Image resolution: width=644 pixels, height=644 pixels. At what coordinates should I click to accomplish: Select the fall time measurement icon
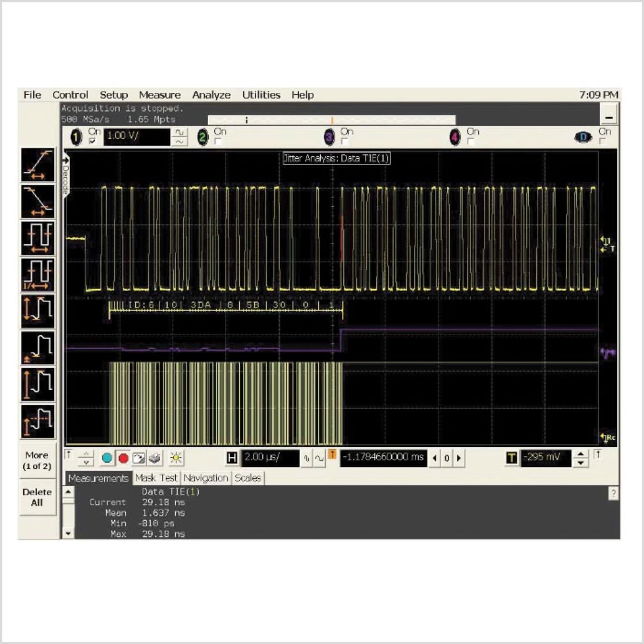tap(38, 201)
